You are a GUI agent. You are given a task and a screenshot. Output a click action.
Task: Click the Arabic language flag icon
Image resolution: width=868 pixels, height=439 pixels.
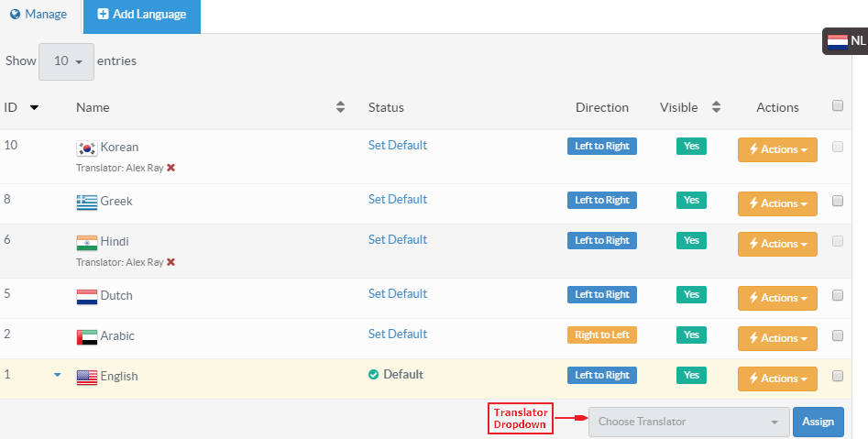tap(86, 336)
